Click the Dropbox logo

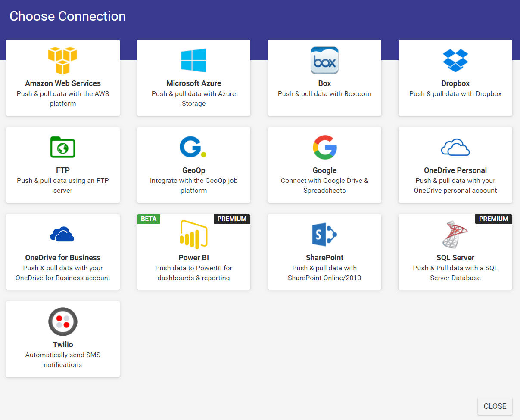pyautogui.click(x=455, y=59)
